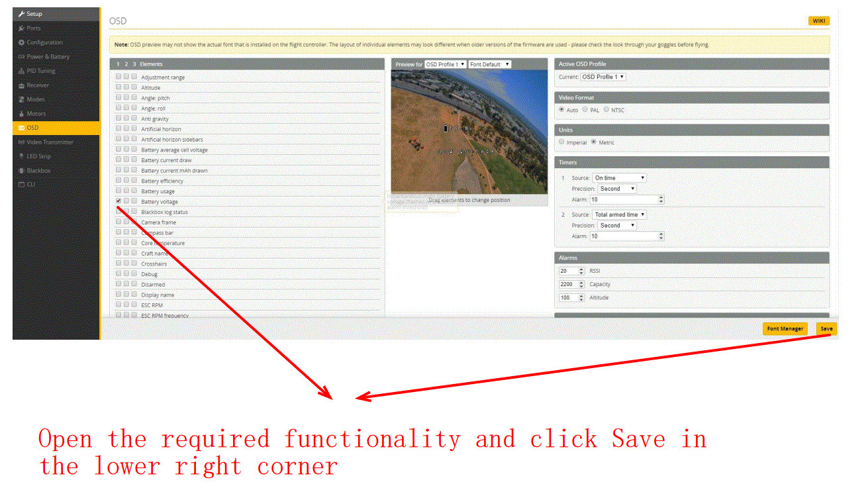Enable Display name for OSD profile 1
Viewport: 868px width, 490px height.
[119, 294]
